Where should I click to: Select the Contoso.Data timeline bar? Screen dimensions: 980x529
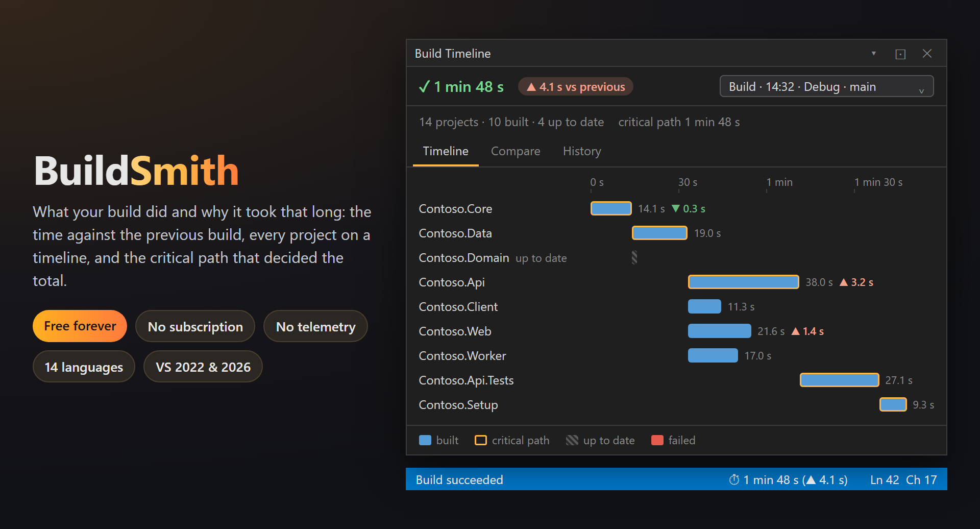click(659, 233)
